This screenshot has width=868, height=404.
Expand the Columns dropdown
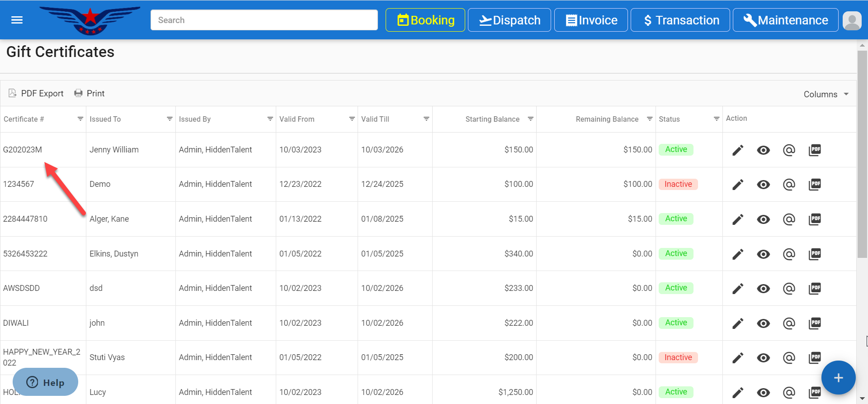(x=826, y=94)
